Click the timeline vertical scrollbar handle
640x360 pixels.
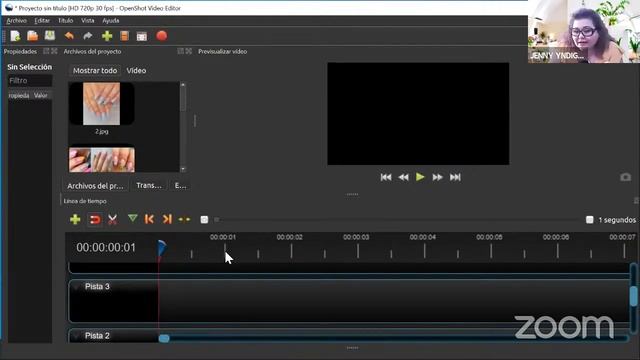[633, 296]
